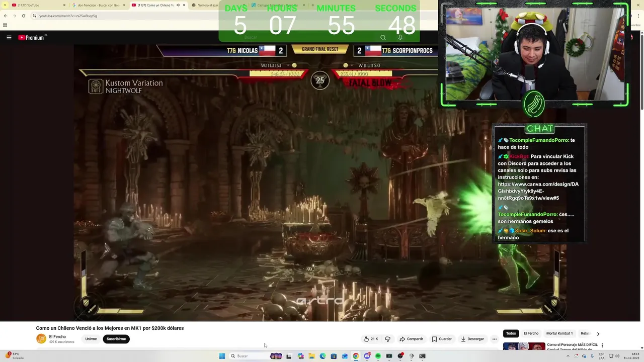
Task: Save the video with "Guardar"
Action: 442,339
